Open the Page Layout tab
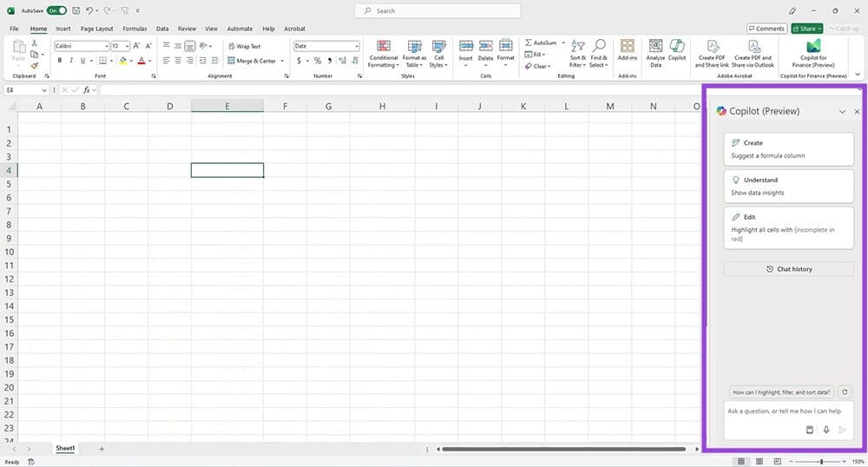868x467 pixels. coord(97,29)
